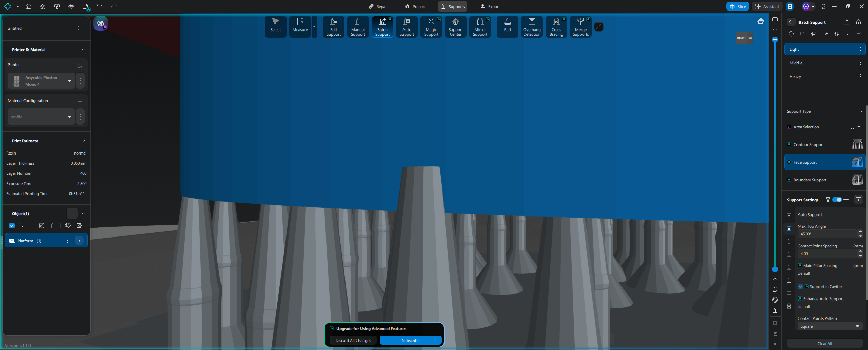Add a new object with the plus button

point(72,213)
